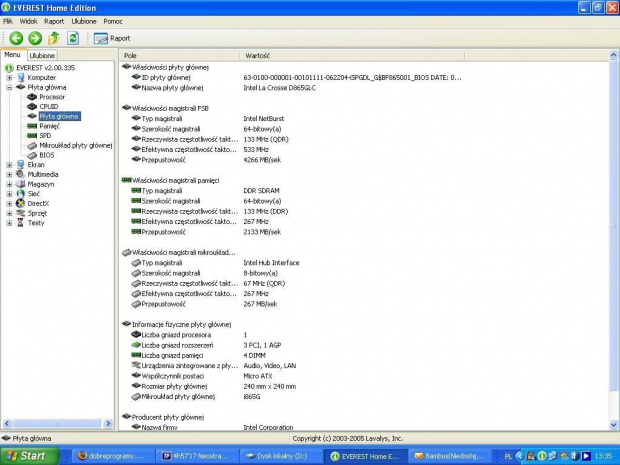
Task: Expand the Sieć tree node
Action: point(9,194)
